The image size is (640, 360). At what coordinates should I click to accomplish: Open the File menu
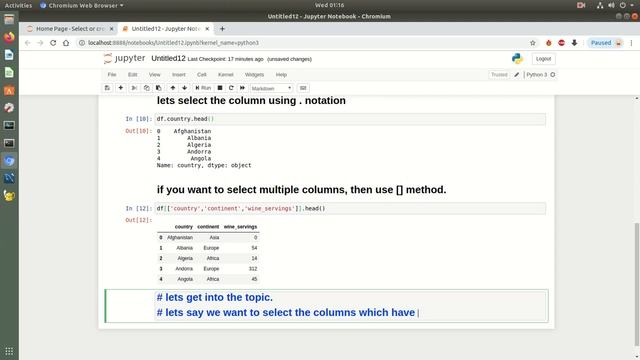tap(112, 75)
